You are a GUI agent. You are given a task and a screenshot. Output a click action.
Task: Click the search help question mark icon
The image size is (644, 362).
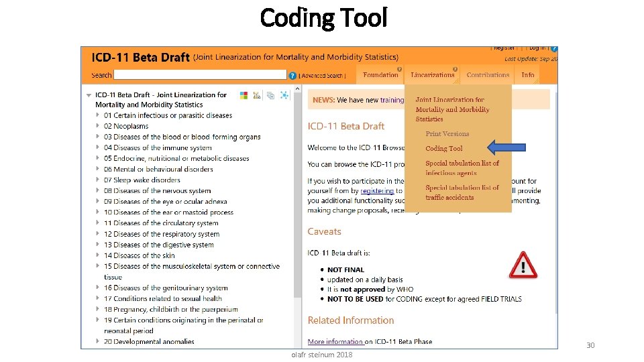click(292, 76)
